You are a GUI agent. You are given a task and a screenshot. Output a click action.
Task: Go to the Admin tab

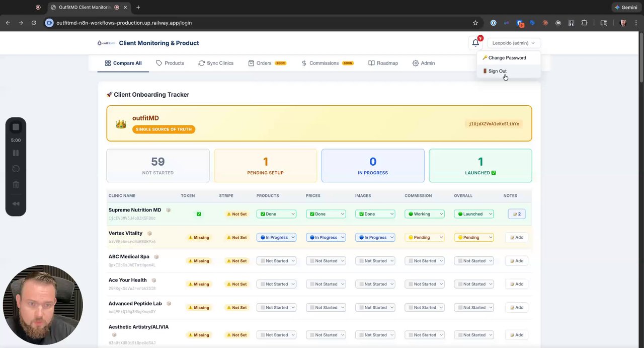(x=424, y=63)
